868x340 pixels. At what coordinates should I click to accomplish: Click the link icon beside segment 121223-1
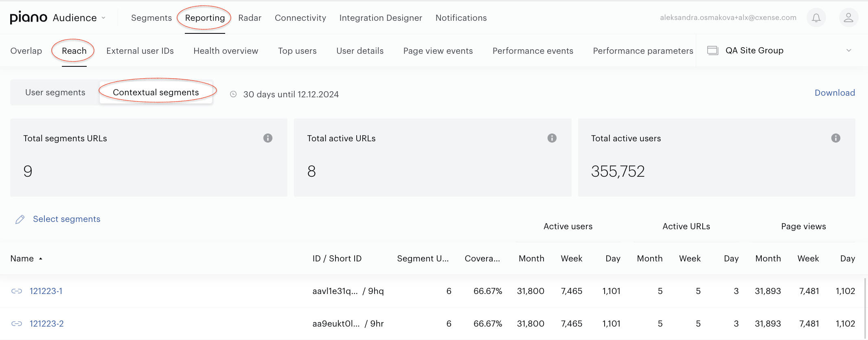click(x=17, y=291)
